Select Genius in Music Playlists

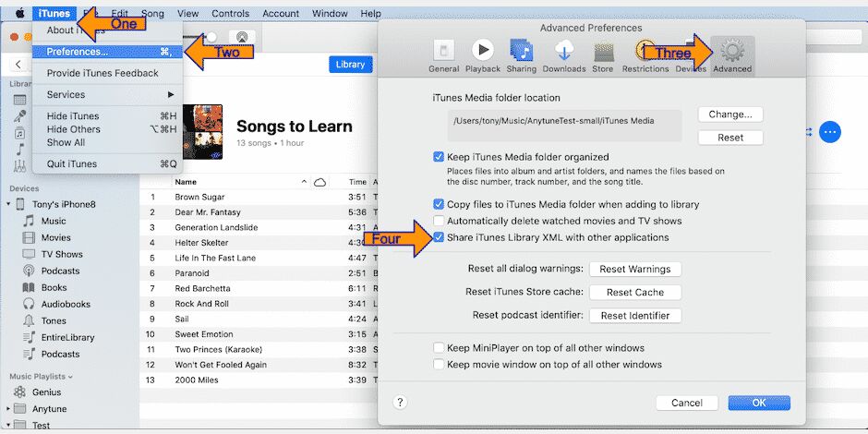click(x=46, y=392)
